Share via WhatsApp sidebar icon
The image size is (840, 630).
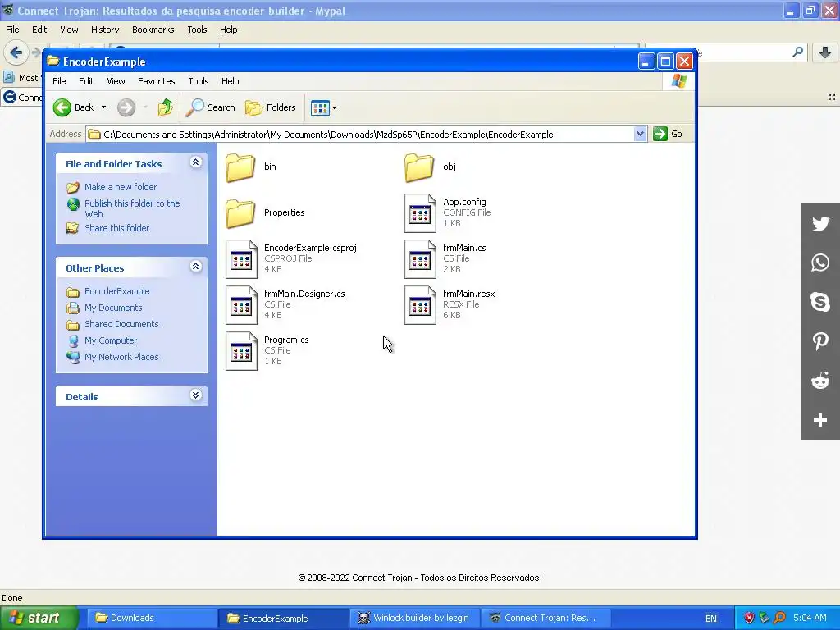pyautogui.click(x=820, y=262)
